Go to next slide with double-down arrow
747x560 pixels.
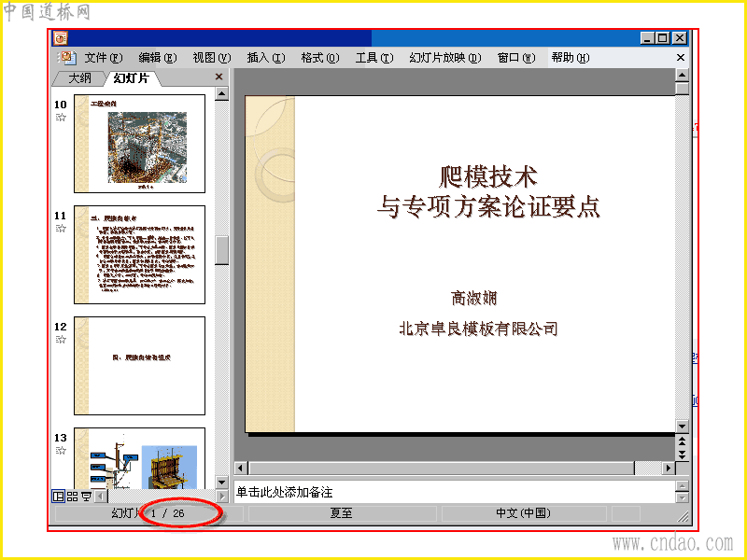click(683, 455)
